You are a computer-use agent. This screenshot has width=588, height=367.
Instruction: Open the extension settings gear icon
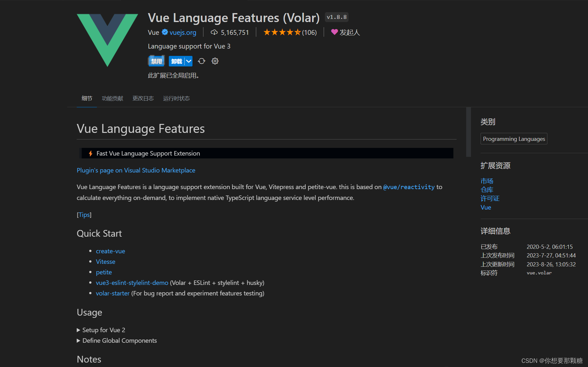(x=215, y=61)
